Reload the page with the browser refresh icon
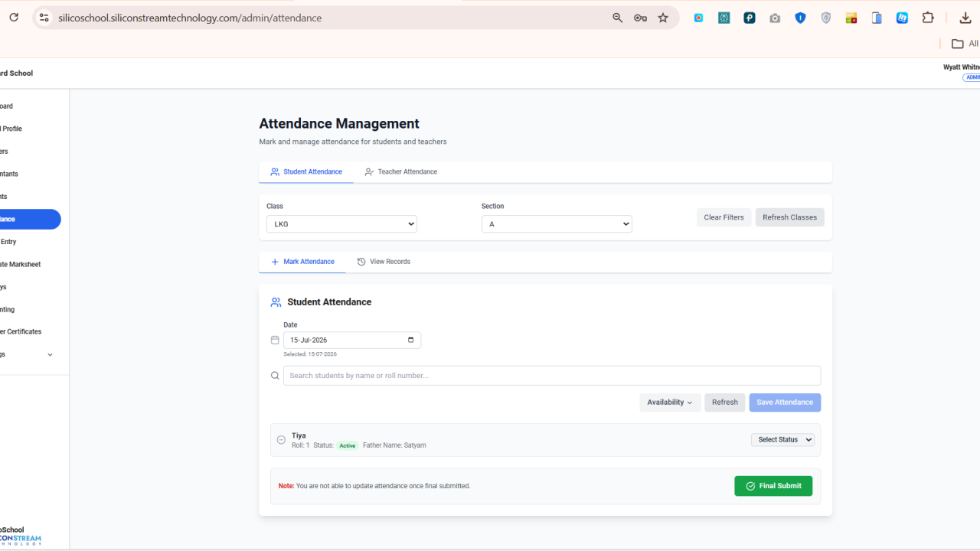Viewport: 980px width, 551px height. point(14,17)
